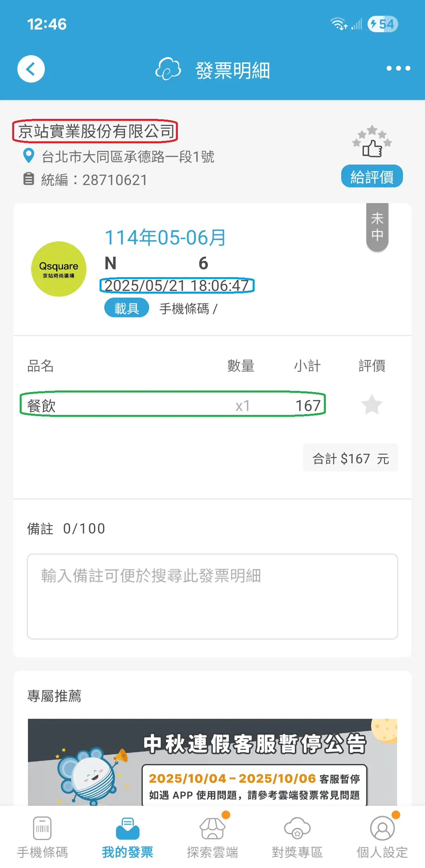The height and width of the screenshot is (868, 425).
Task: Rate the 餐飲 item with star
Action: (x=371, y=405)
